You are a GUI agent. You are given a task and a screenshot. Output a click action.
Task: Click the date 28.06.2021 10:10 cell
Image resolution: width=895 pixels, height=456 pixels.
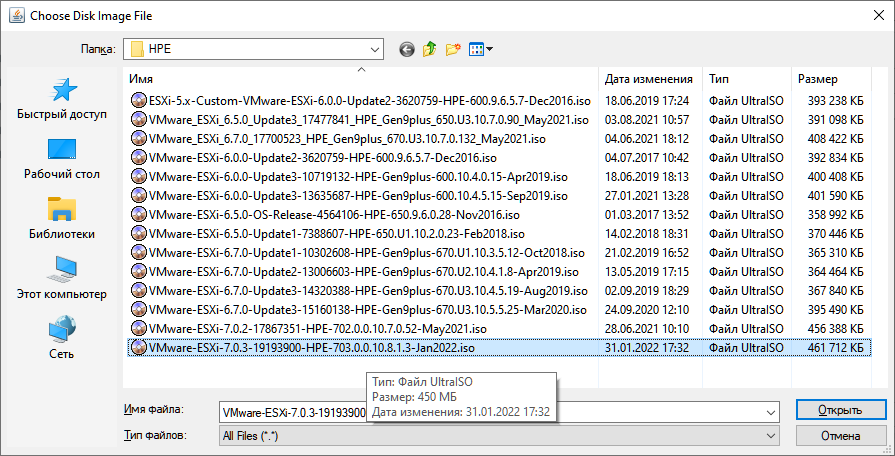click(x=647, y=329)
